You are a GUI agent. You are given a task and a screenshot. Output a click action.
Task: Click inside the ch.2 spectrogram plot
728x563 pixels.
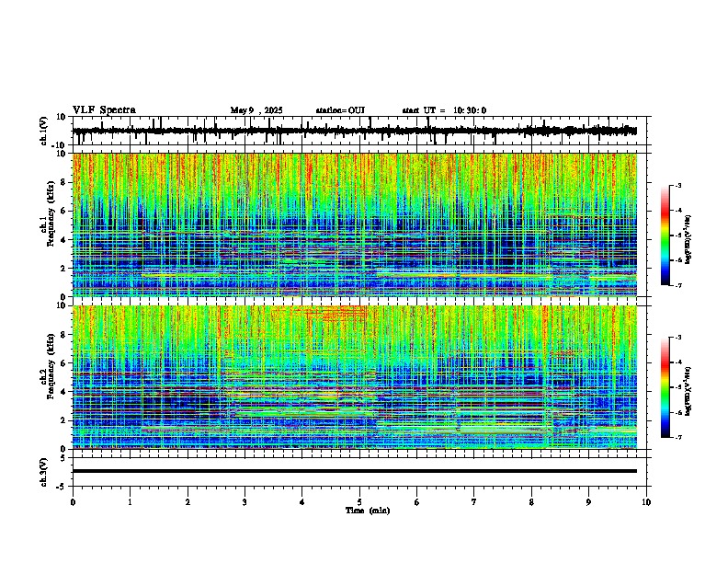[x=355, y=377]
